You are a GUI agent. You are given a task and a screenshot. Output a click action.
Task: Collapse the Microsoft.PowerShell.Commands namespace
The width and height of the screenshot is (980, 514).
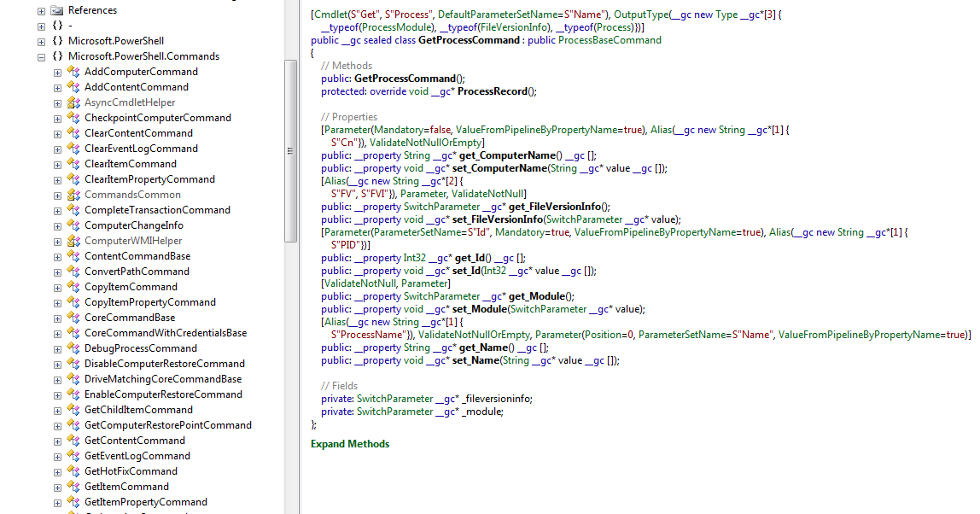tap(41, 57)
